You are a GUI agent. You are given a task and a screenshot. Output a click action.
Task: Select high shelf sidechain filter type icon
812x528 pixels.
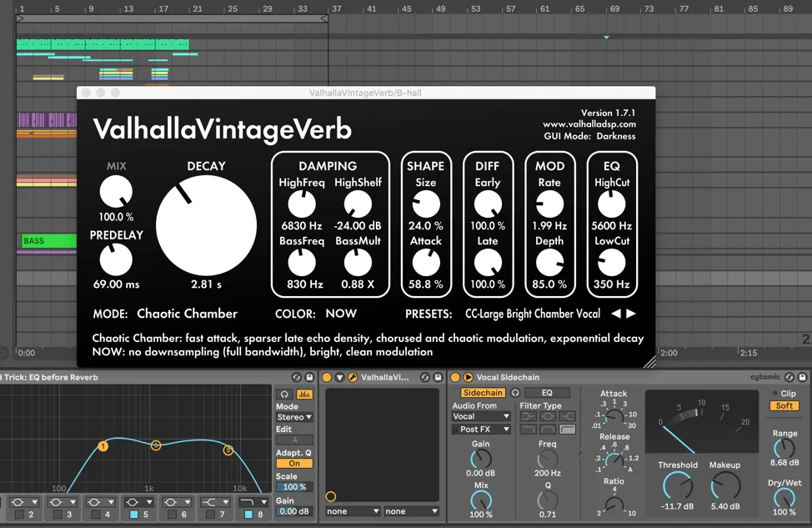(x=568, y=416)
